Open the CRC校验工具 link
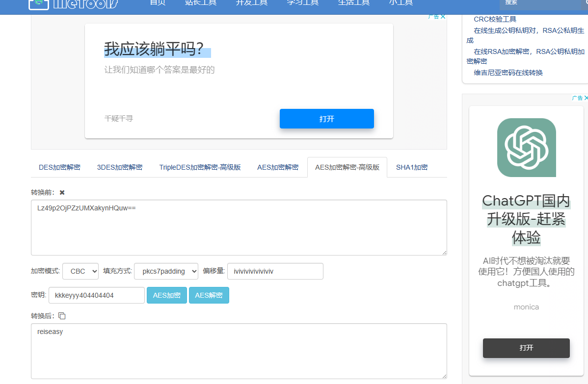The width and height of the screenshot is (588, 384). click(495, 19)
